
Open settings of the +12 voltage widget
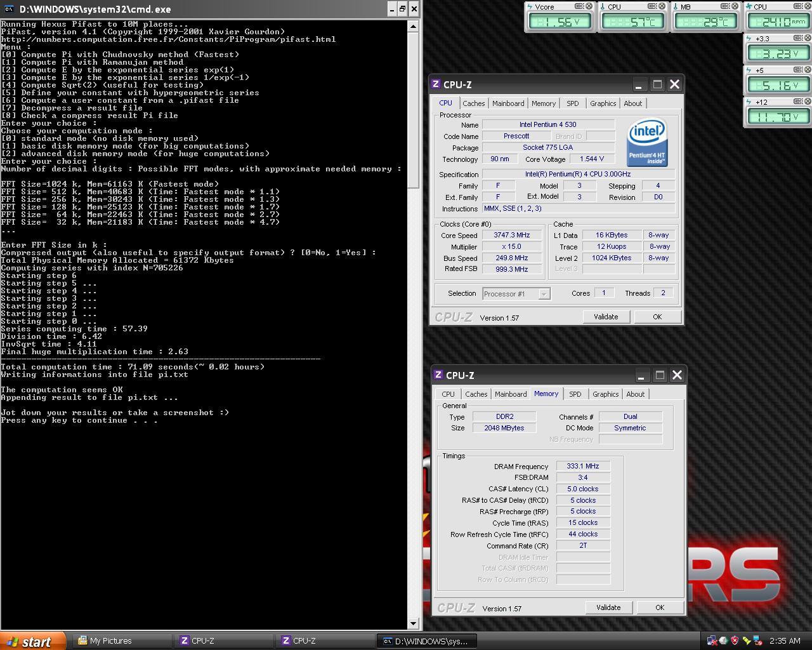[799, 102]
